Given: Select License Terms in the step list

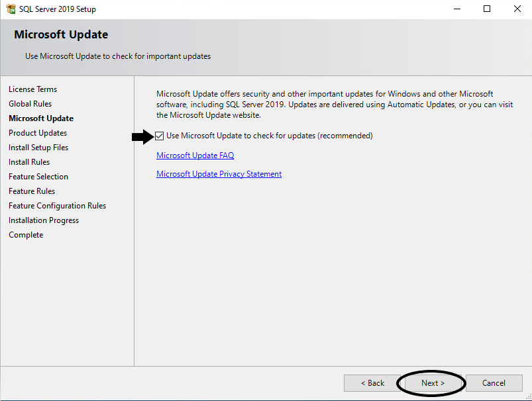Looking at the screenshot, I should [x=33, y=89].
